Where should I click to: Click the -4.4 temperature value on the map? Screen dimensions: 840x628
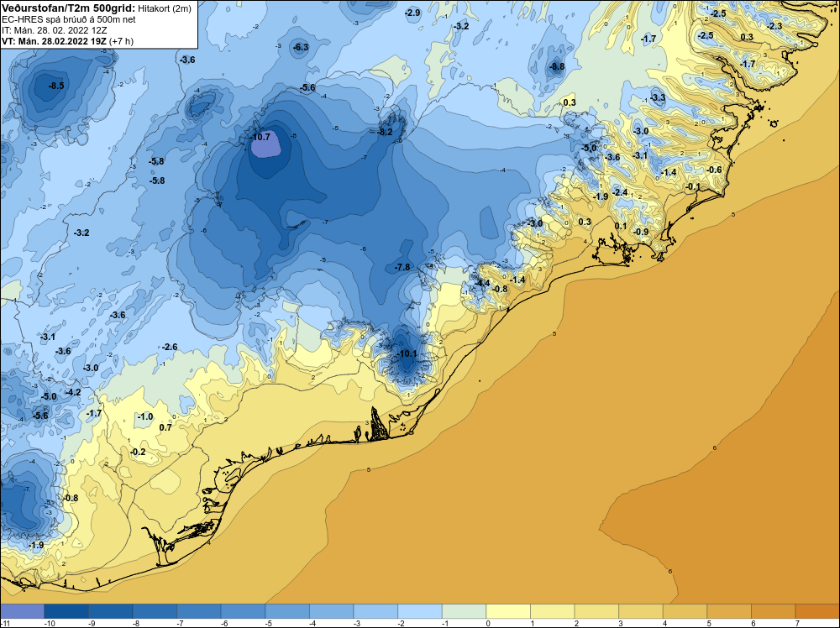click(x=482, y=283)
